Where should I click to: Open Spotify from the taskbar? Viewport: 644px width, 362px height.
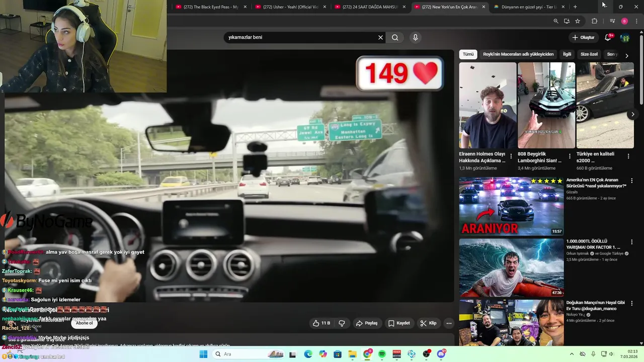pyautogui.click(x=382, y=354)
